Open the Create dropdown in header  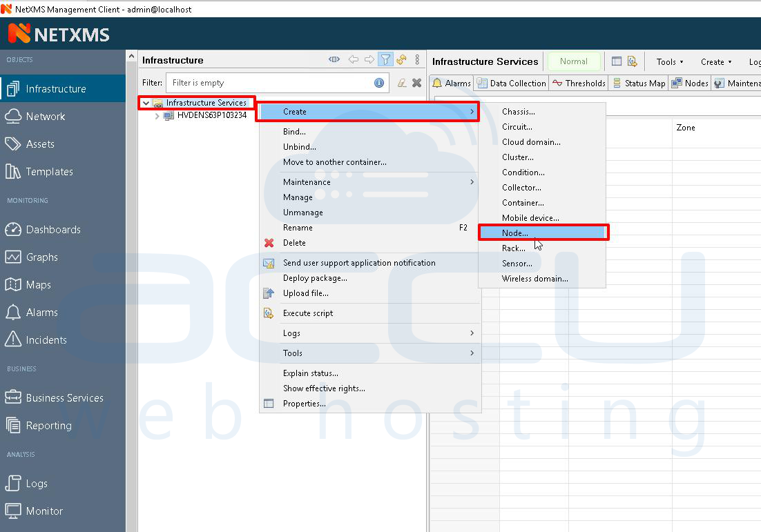pos(716,61)
